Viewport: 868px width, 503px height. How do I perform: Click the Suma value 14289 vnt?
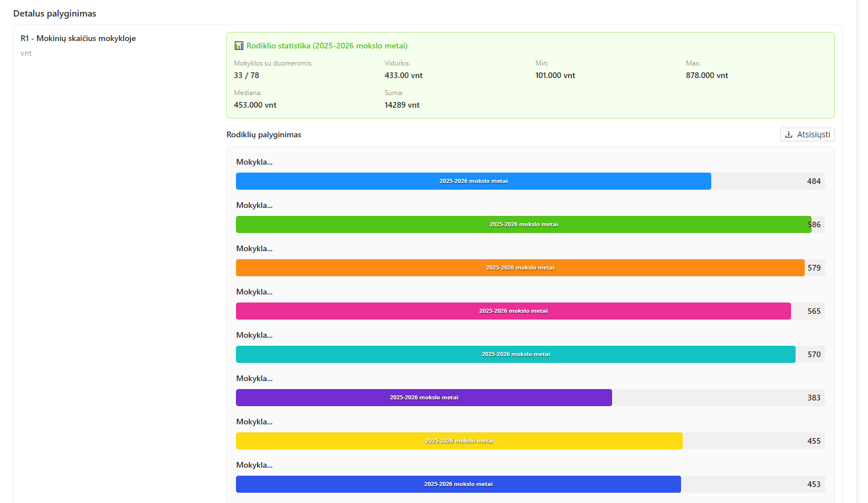click(x=402, y=105)
